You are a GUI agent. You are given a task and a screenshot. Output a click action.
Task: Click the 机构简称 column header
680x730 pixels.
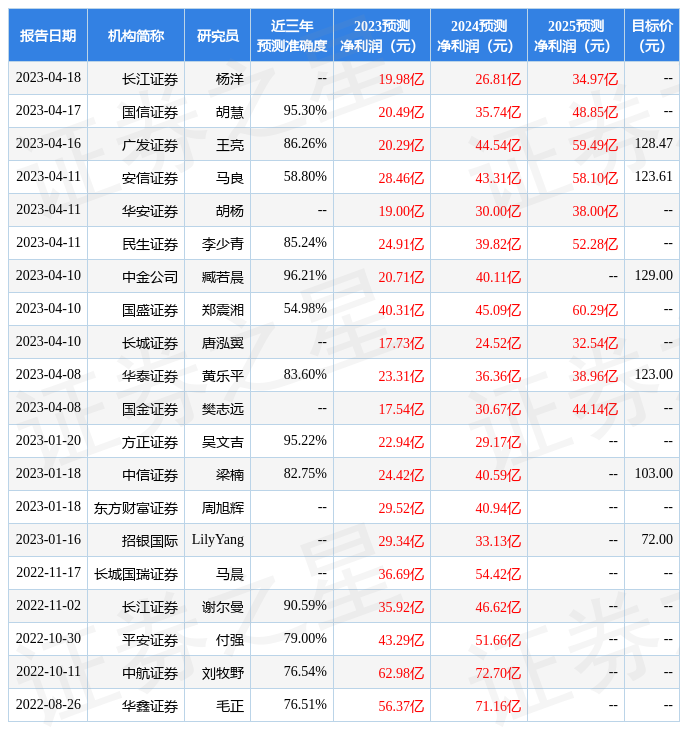(x=136, y=35)
